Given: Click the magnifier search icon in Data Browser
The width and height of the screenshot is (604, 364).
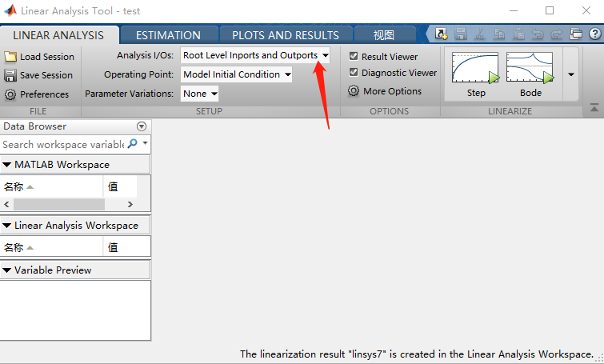Looking at the screenshot, I should click(133, 144).
